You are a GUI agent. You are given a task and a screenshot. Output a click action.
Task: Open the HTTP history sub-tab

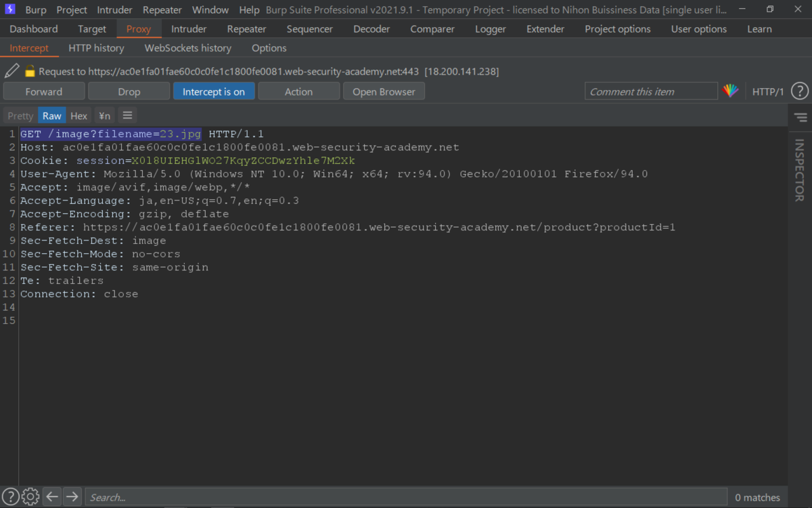96,48
